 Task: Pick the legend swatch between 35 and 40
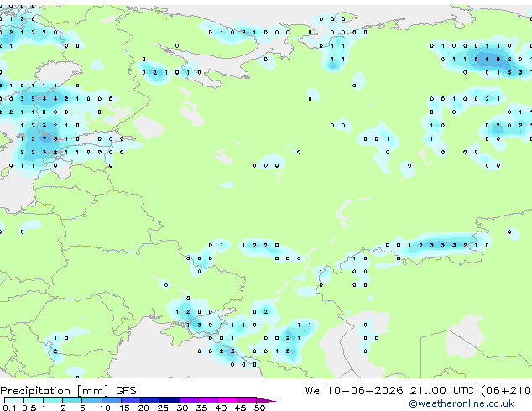point(208,400)
